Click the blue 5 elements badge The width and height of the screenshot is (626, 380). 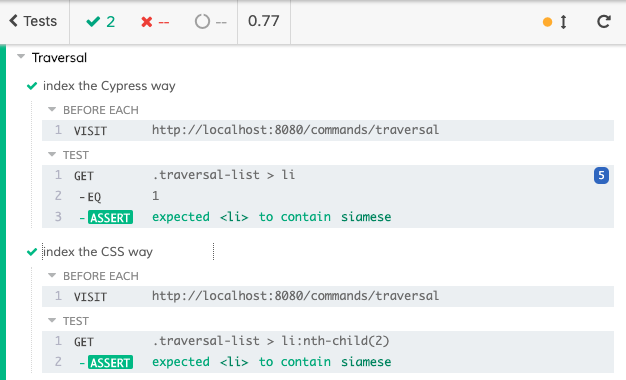pos(601,176)
